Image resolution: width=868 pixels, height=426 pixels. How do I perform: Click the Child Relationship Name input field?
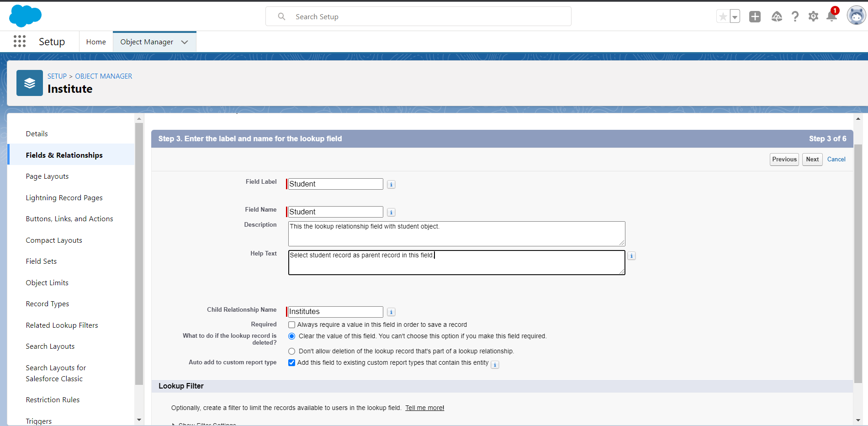[335, 312]
